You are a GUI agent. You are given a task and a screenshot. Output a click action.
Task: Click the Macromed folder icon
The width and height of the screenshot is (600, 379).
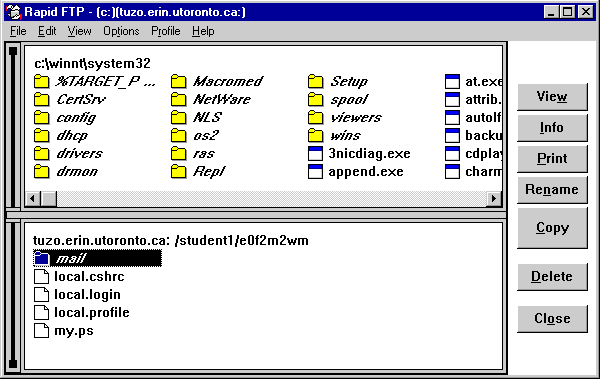click(x=178, y=82)
